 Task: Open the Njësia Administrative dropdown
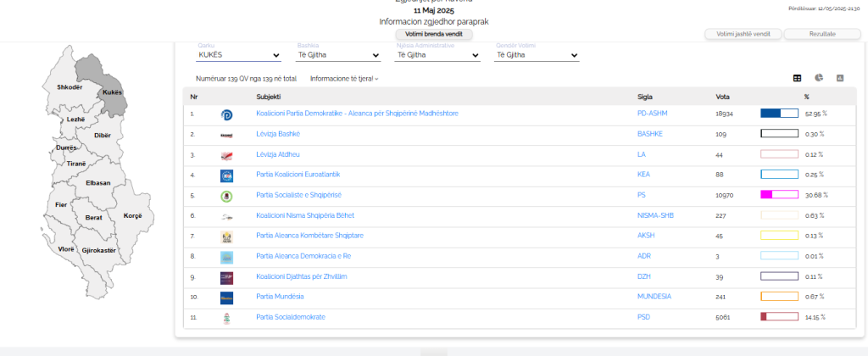click(437, 55)
